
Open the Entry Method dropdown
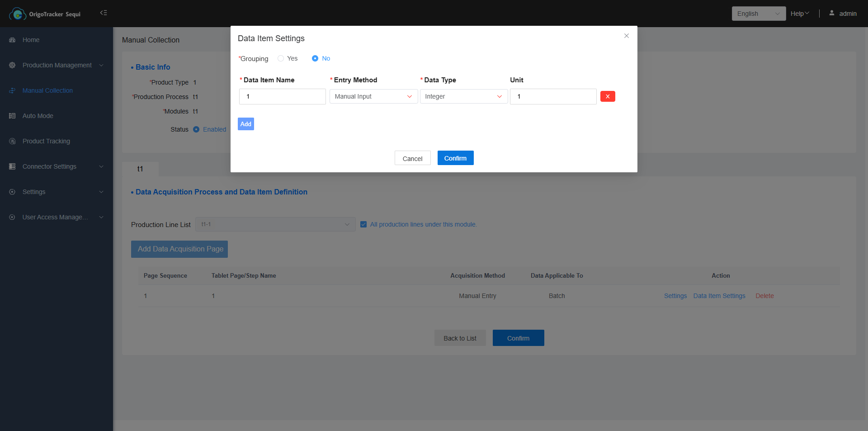pos(373,96)
